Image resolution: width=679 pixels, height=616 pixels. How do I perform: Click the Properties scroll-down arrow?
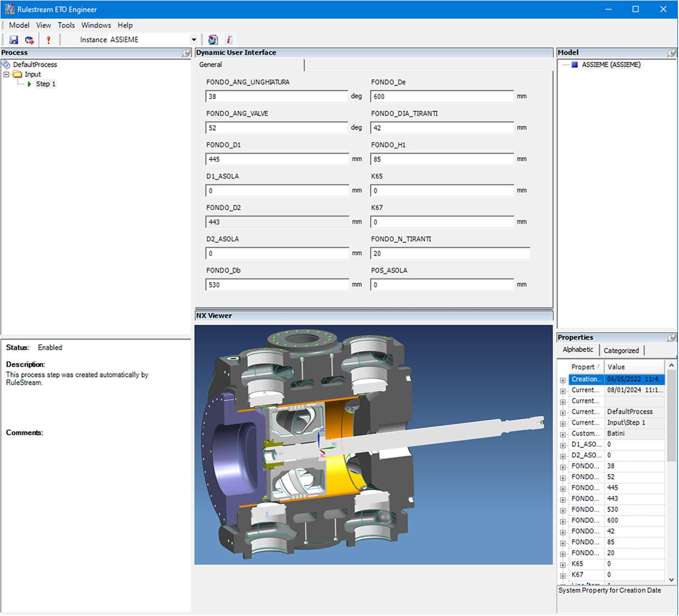[x=672, y=580]
